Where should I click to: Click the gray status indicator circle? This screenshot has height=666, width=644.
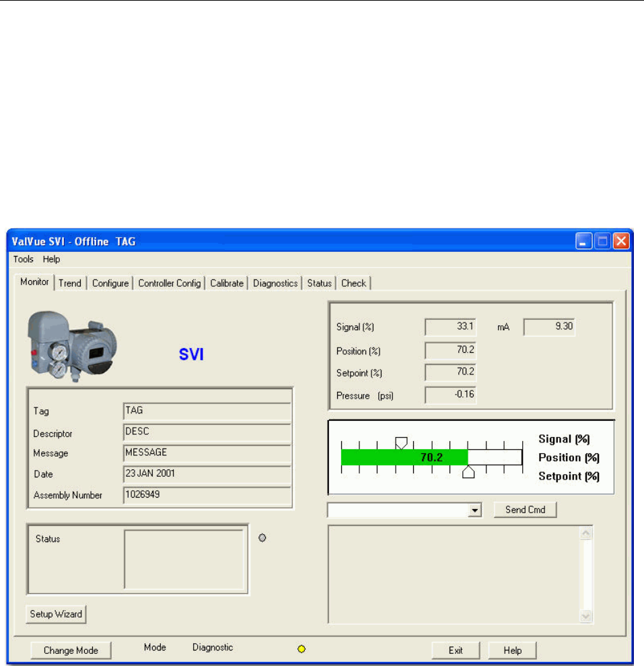point(262,538)
